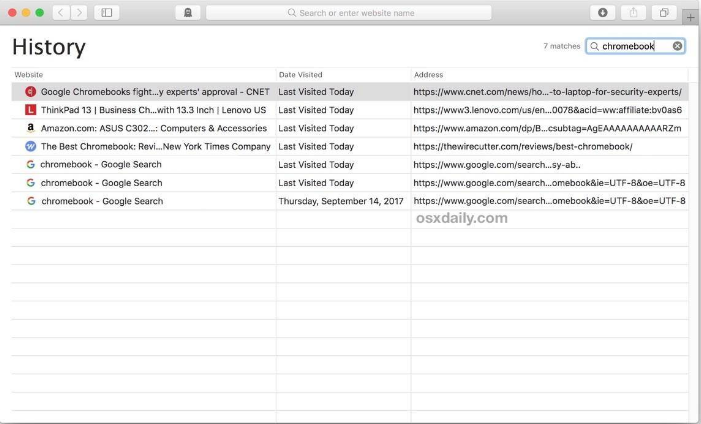Select The Best Chromebook Wirecutter entry
The image size is (701, 424).
(155, 146)
